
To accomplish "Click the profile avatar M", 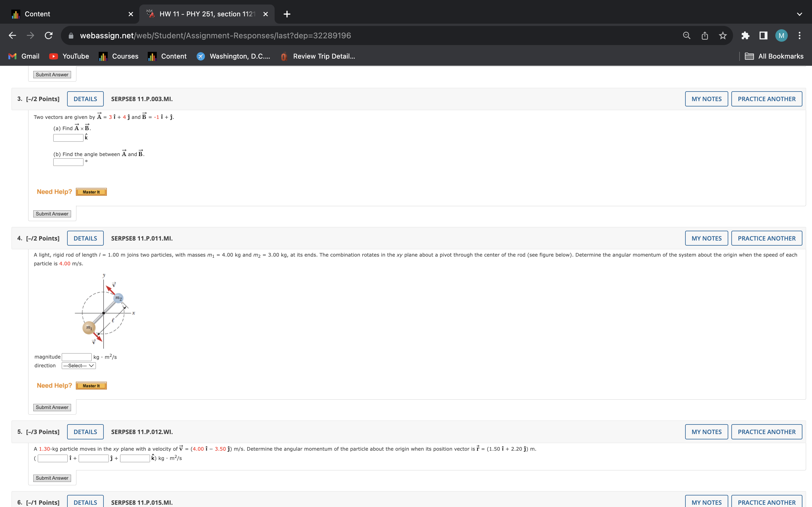I will tap(781, 35).
